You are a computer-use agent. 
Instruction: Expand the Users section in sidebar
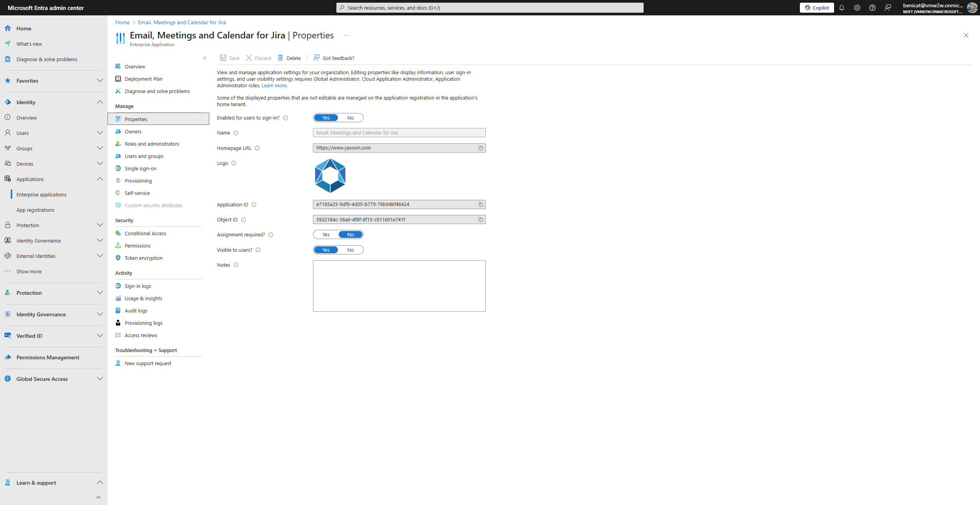point(99,133)
